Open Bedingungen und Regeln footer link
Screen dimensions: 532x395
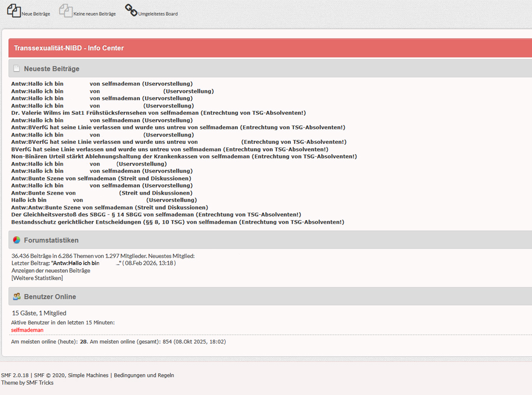click(144, 375)
